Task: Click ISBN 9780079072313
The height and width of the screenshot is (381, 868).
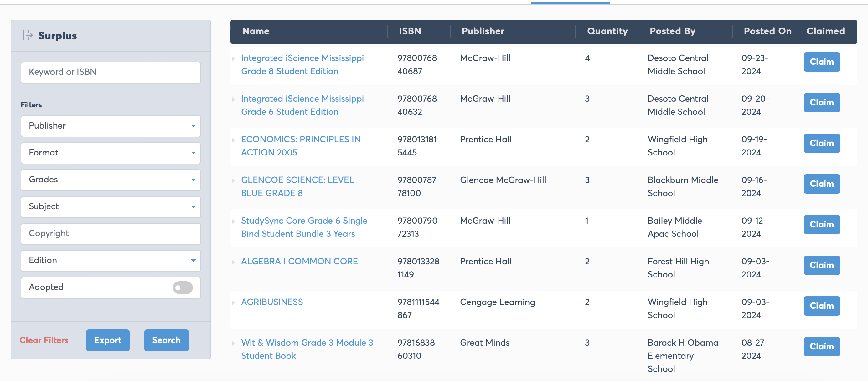Action: pos(417,227)
